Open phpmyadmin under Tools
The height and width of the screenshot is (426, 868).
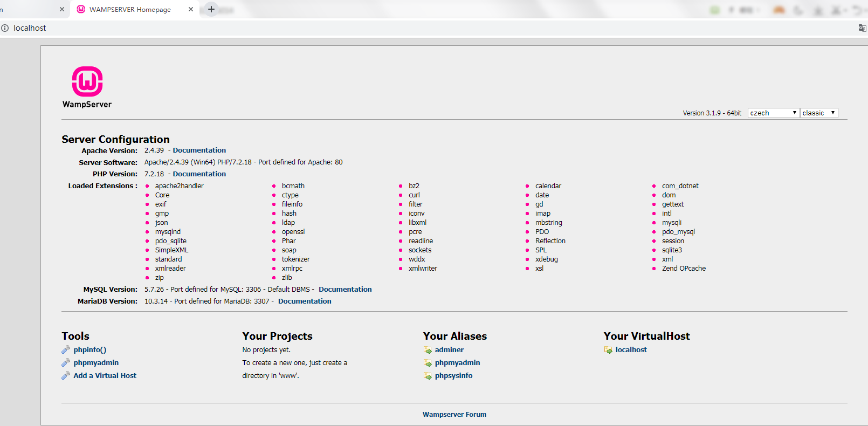tap(96, 363)
